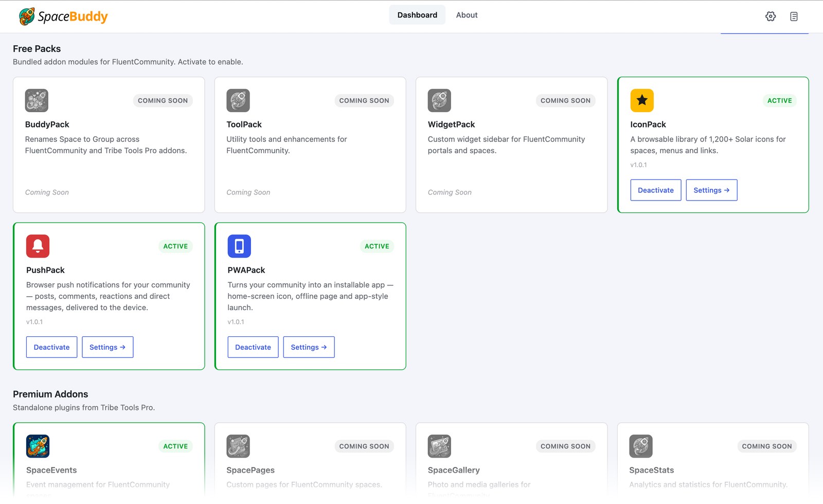Click the BuddyPack title

(x=47, y=124)
